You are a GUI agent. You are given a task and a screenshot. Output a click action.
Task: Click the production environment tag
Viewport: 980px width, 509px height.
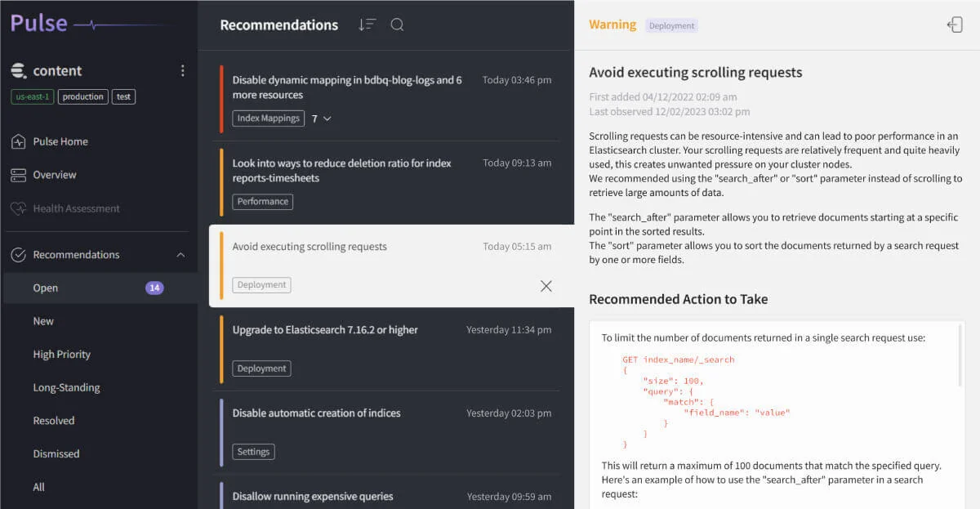[x=82, y=96]
